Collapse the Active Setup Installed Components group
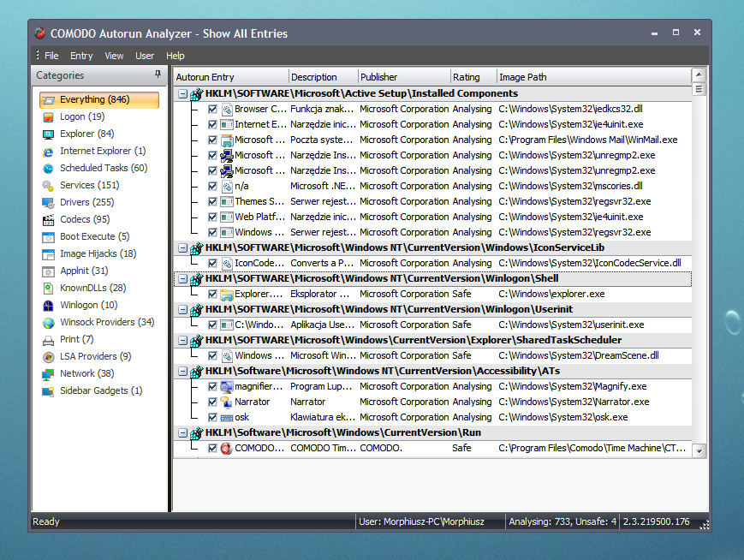Image resolution: width=744 pixels, height=560 pixels. (183, 93)
